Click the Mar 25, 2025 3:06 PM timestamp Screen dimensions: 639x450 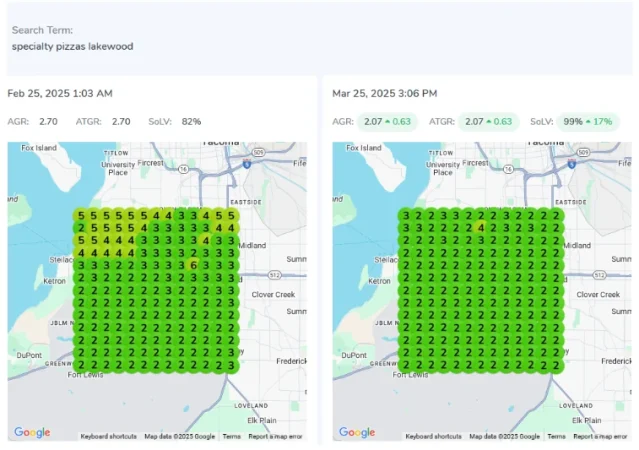tap(384, 93)
